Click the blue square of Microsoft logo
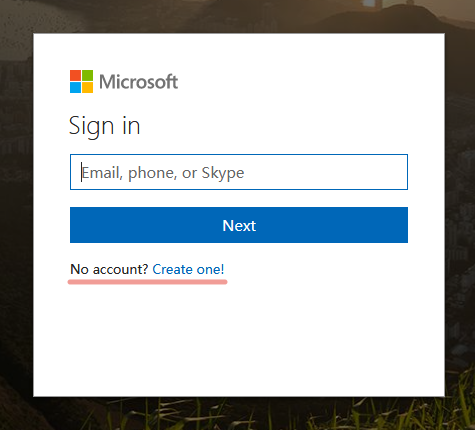The height and width of the screenshot is (430, 475). click(x=75, y=87)
